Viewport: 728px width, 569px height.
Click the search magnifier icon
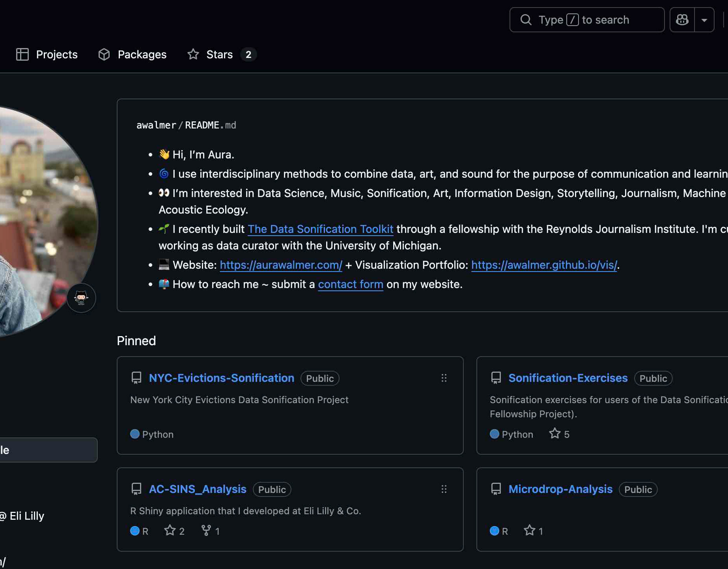click(x=526, y=20)
